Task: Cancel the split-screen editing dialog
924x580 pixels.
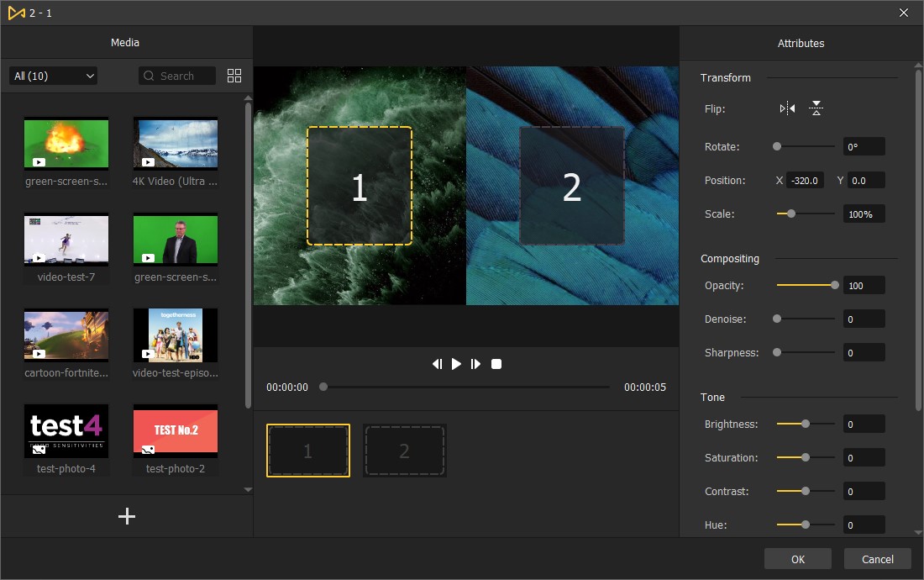Action: click(x=878, y=559)
